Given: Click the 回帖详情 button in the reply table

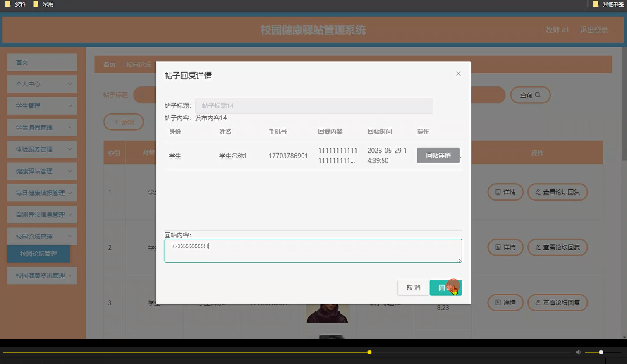Looking at the screenshot, I should coord(438,155).
